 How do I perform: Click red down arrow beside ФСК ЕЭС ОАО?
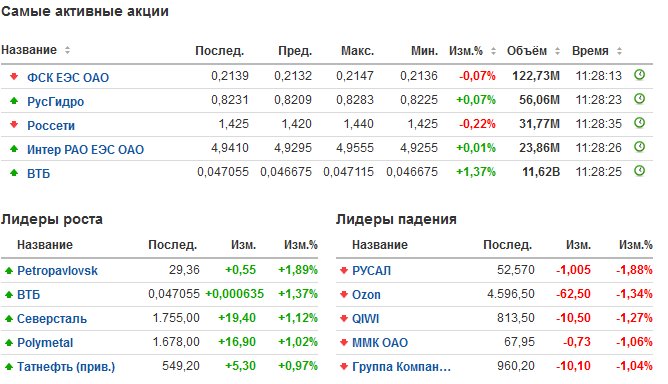coord(14,76)
